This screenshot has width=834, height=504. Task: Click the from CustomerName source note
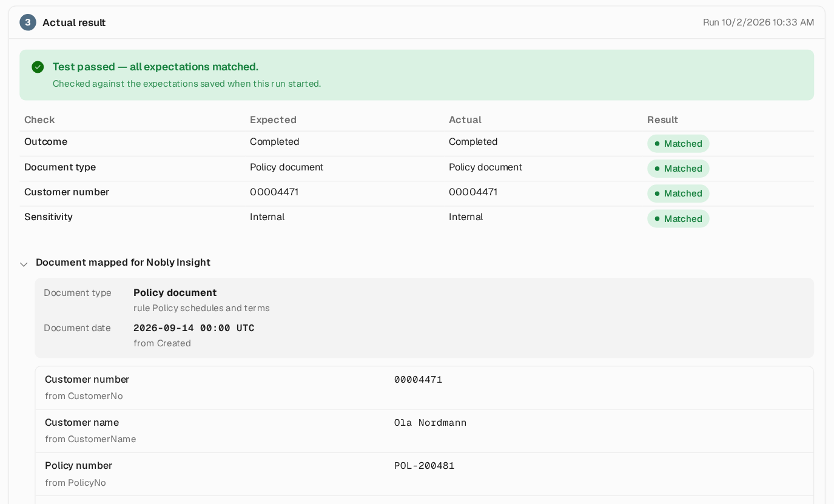(90, 439)
